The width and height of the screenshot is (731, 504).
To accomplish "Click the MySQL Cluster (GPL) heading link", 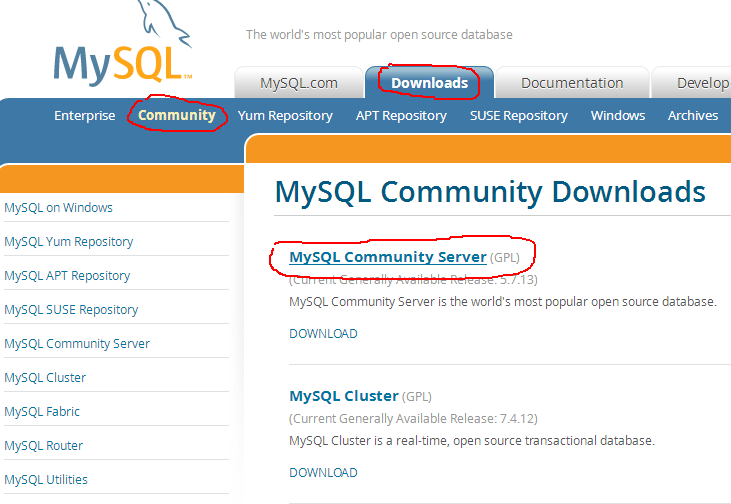I will 344,396.
